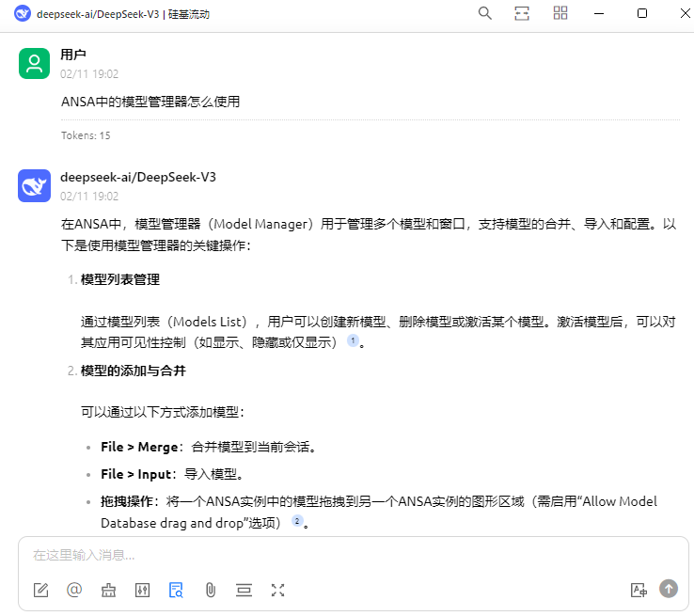
Task: Click the @ mention model icon
Action: [x=74, y=590]
